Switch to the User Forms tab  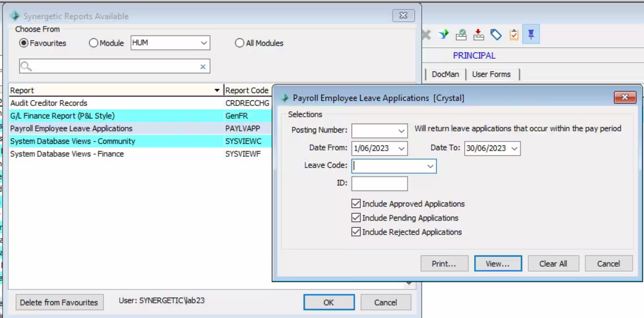coord(491,74)
